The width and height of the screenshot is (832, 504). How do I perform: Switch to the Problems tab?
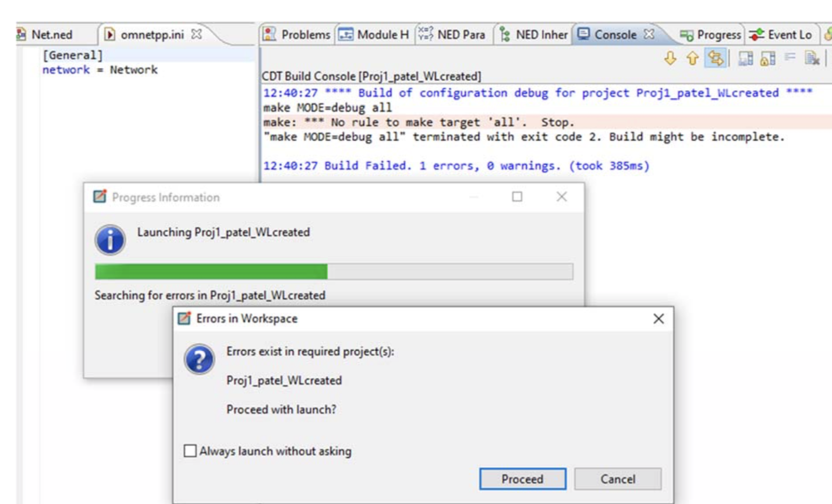coord(297,35)
